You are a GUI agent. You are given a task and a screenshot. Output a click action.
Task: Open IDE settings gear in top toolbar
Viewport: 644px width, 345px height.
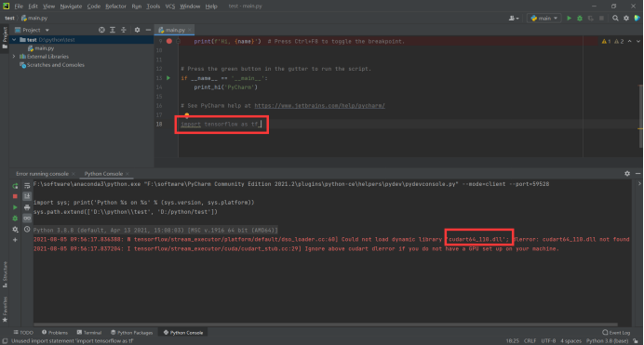(x=626, y=18)
